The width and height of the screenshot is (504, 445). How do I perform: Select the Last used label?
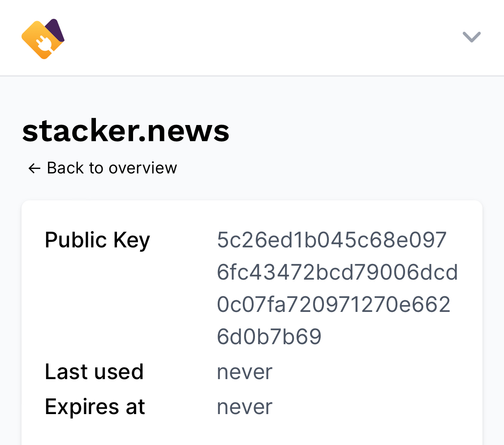click(x=94, y=372)
